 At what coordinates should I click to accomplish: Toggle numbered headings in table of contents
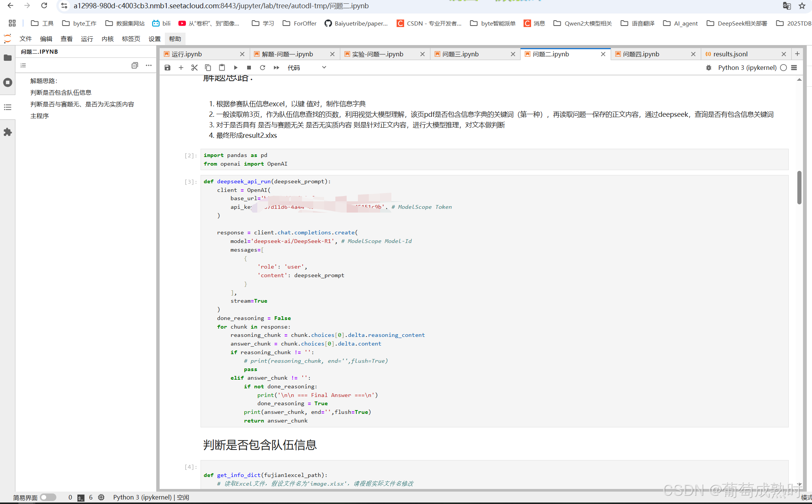click(x=23, y=65)
